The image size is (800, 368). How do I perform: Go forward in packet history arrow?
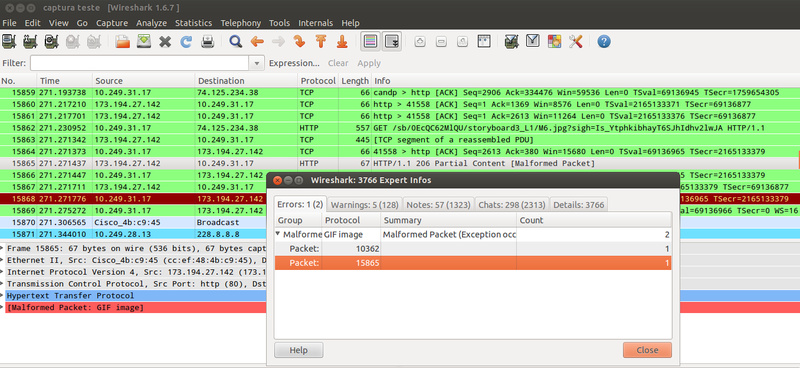(x=278, y=41)
